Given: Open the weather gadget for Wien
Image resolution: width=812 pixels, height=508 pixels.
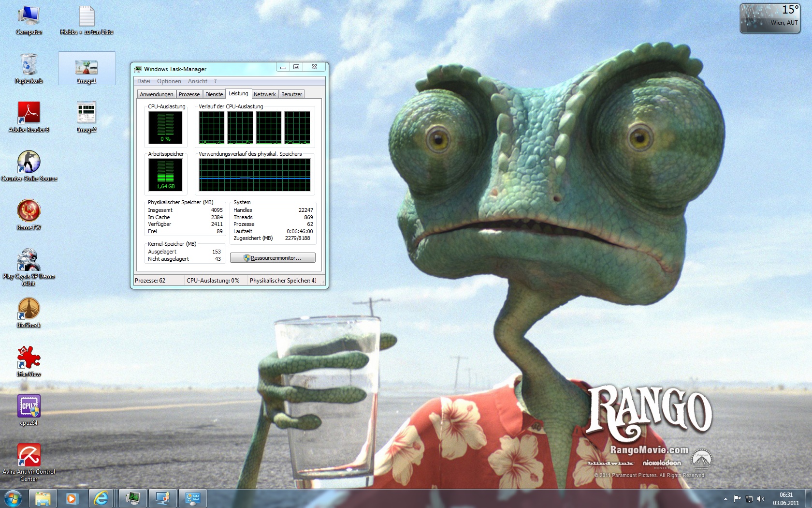Looking at the screenshot, I should [770, 18].
